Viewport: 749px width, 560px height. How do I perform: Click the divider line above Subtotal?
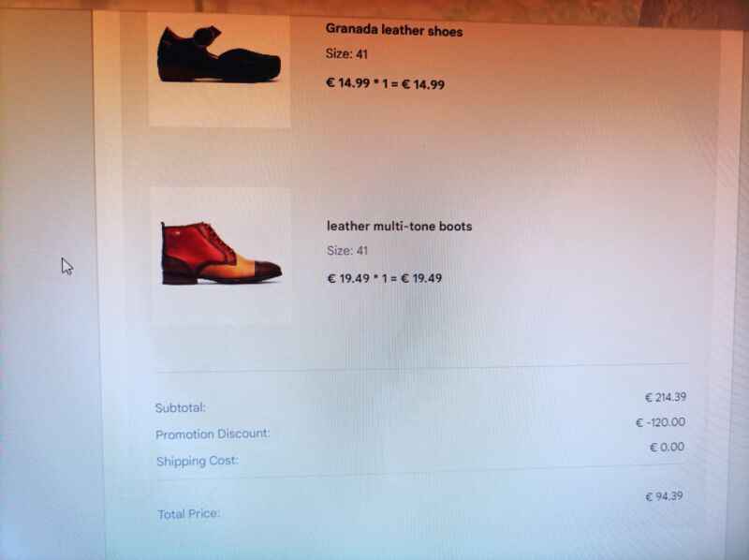pos(420,367)
